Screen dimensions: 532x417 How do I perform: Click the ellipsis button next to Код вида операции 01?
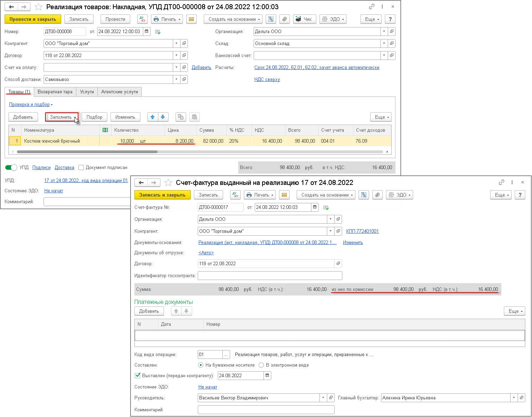point(227,355)
